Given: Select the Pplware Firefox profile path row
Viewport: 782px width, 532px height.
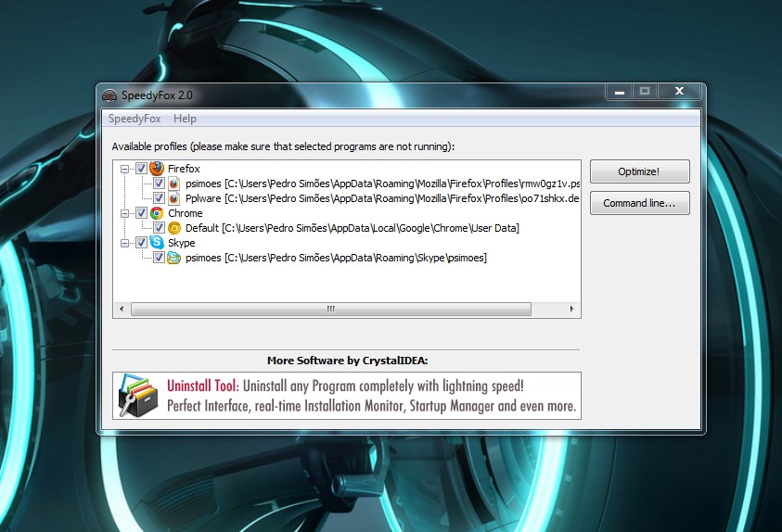Looking at the screenshot, I should pos(382,198).
